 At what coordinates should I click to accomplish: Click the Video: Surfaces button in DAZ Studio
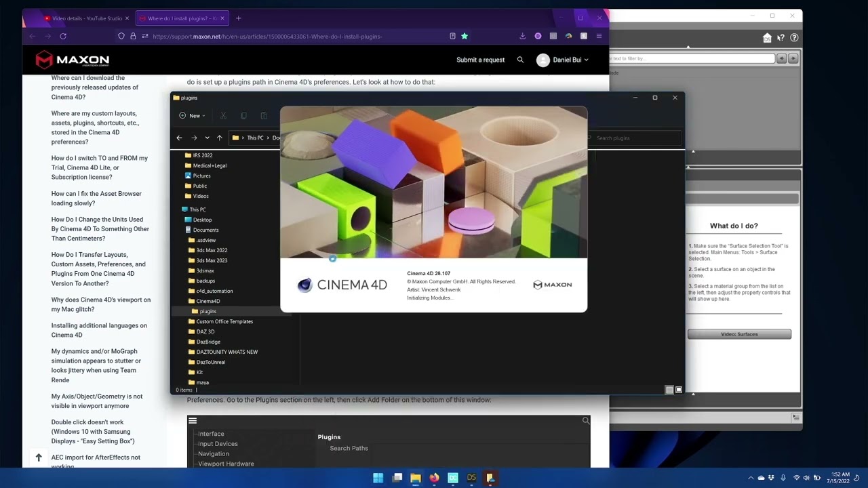739,334
